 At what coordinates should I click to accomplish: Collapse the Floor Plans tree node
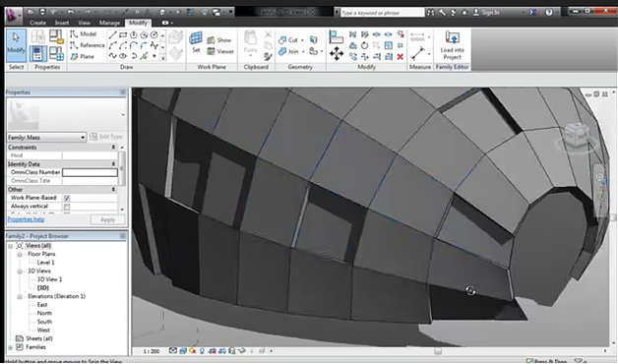click(x=20, y=254)
